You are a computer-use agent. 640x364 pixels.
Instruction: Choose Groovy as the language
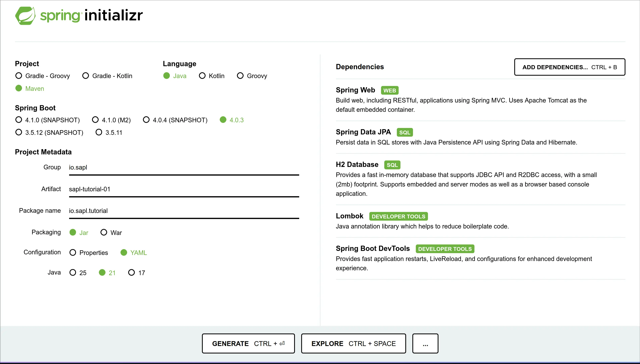240,76
